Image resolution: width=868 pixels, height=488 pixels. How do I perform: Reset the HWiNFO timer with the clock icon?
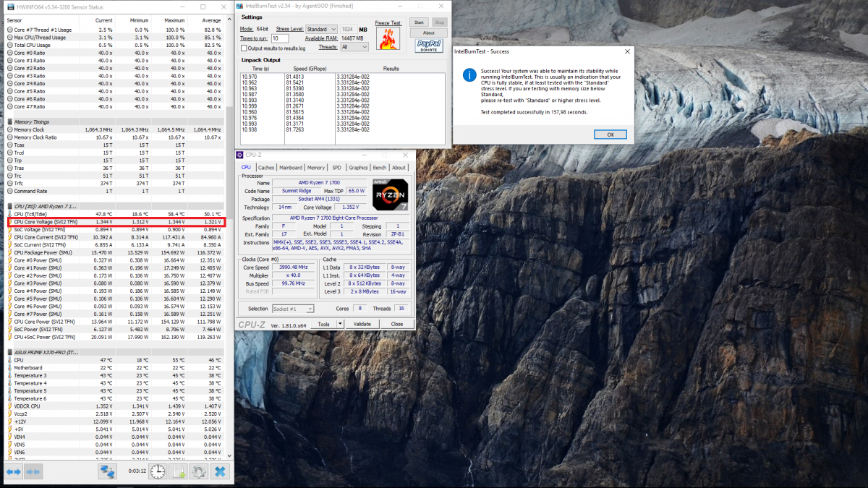(158, 471)
